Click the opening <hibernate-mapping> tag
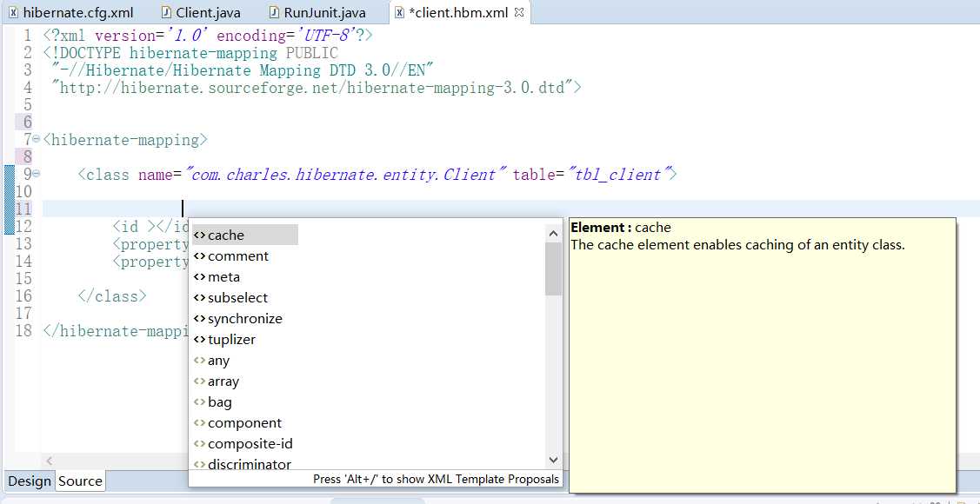Screen dimensions: 980x504 125,139
